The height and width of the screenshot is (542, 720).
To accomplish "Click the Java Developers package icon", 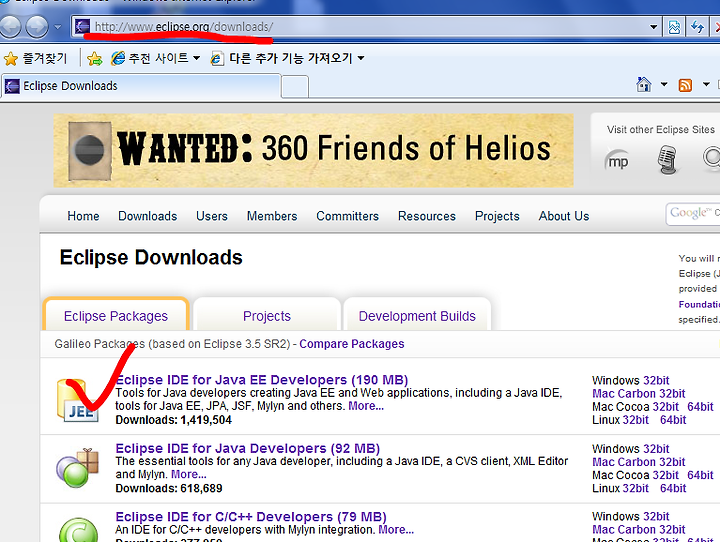I will (x=77, y=468).
